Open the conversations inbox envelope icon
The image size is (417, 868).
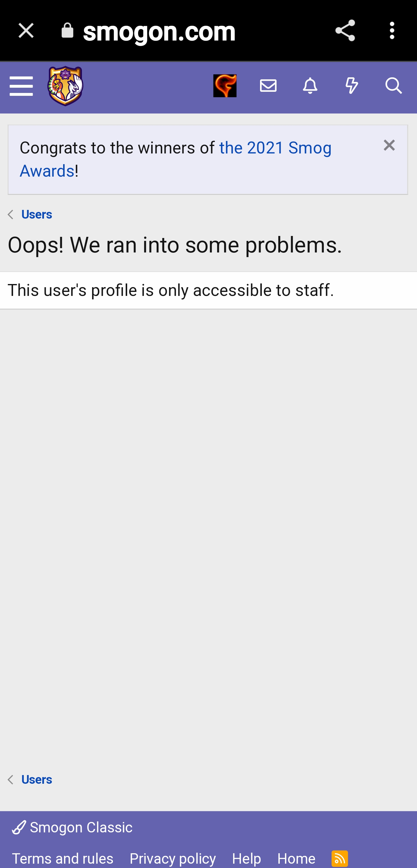pyautogui.click(x=268, y=86)
